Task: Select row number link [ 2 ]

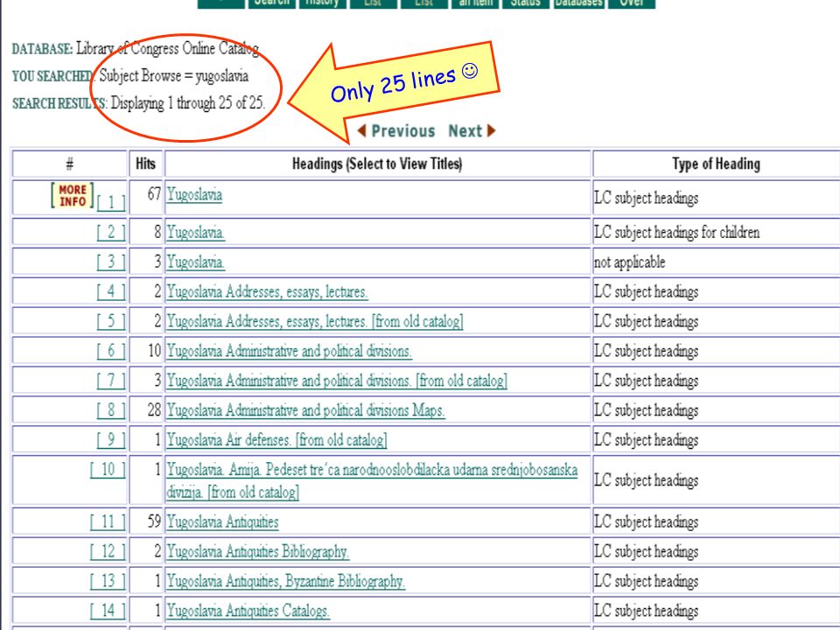Action: click(111, 232)
